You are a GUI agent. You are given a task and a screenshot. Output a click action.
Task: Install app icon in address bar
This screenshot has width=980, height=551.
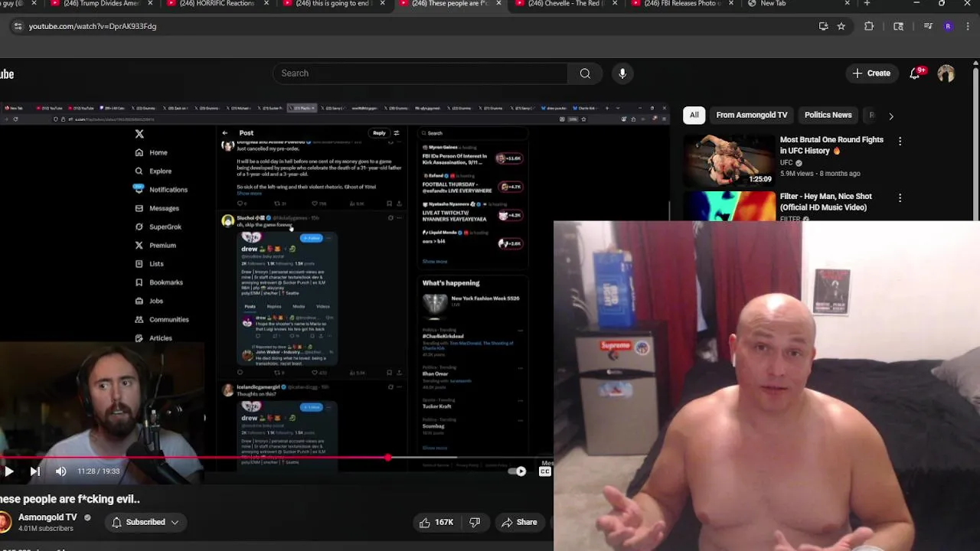click(x=823, y=26)
